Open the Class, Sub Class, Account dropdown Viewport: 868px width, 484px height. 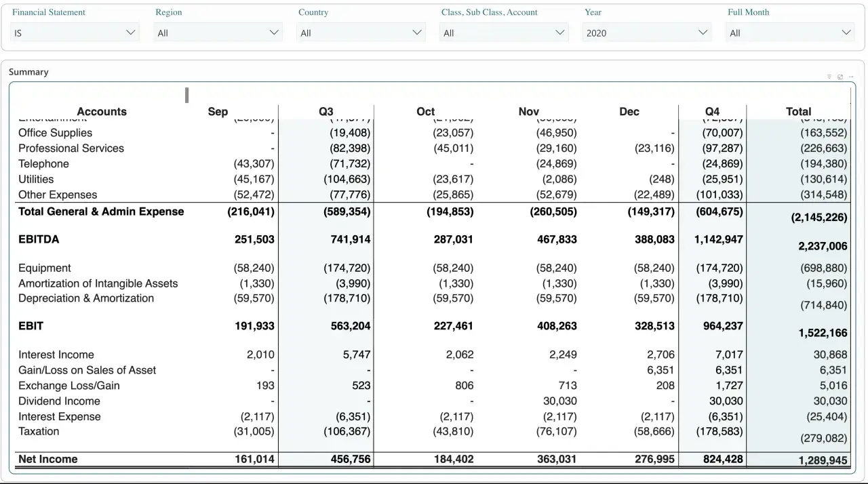click(x=504, y=32)
